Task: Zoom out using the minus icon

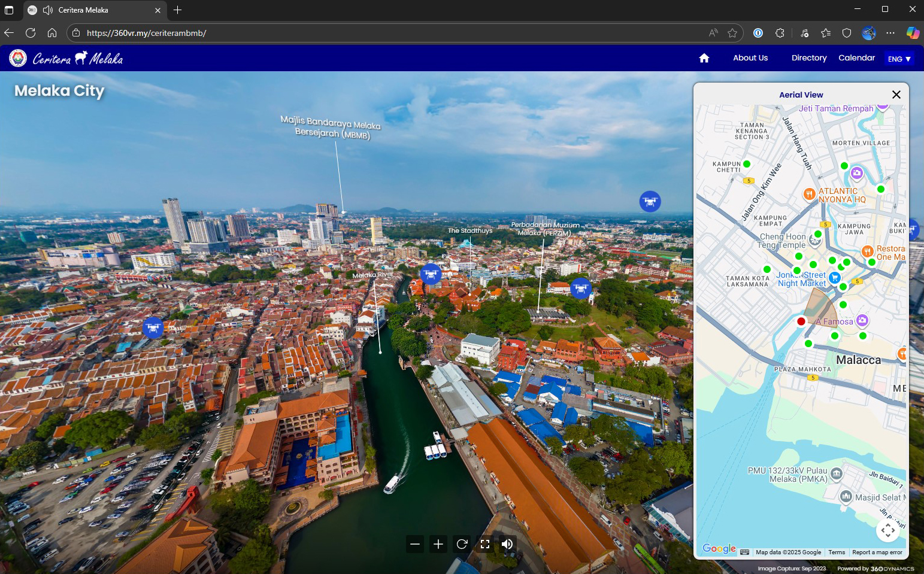Action: [415, 544]
